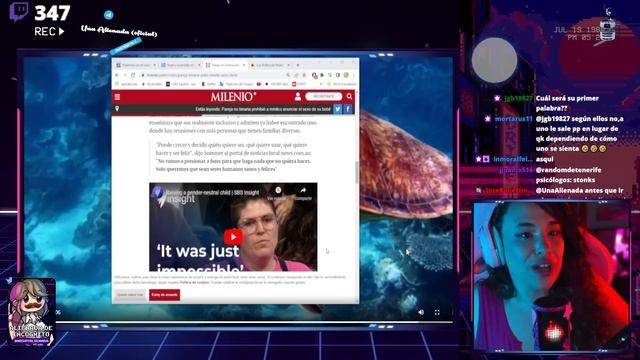Click the embedded YouTube video title
The width and height of the screenshot is (640, 360).
[212, 192]
